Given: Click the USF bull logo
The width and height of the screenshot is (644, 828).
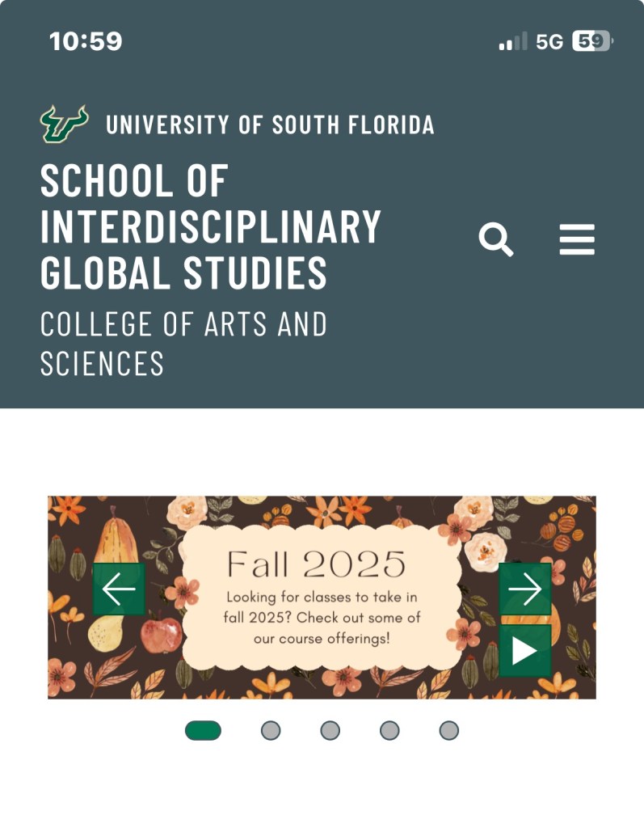Looking at the screenshot, I should 64,124.
